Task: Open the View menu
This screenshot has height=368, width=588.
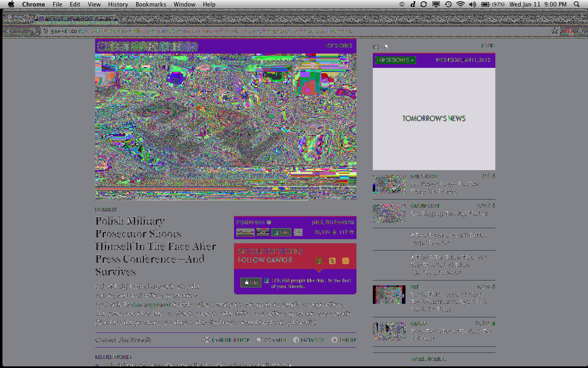Action: [94, 4]
